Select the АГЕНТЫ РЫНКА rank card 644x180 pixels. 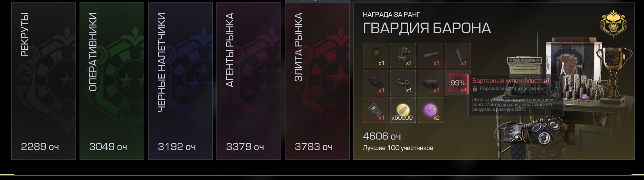coord(249,81)
